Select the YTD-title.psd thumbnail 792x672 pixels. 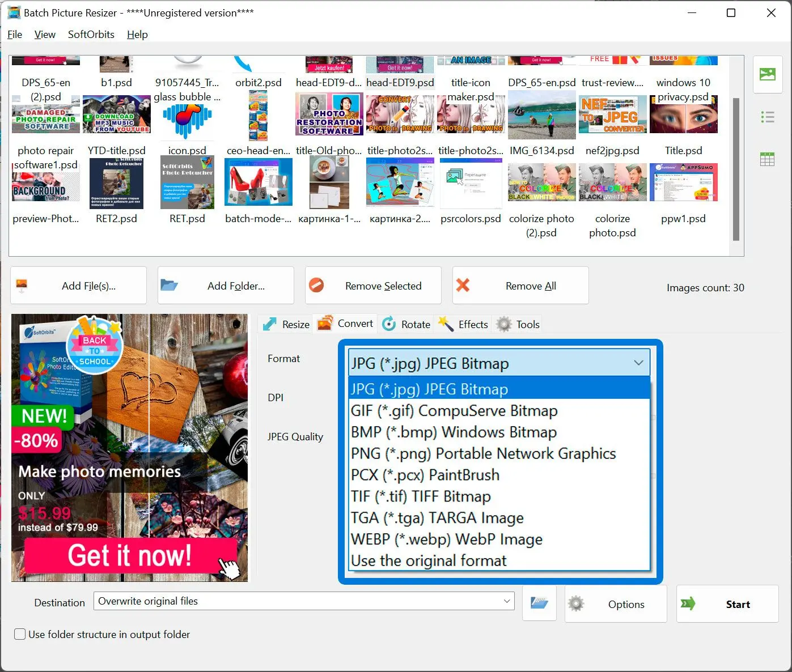click(x=116, y=115)
